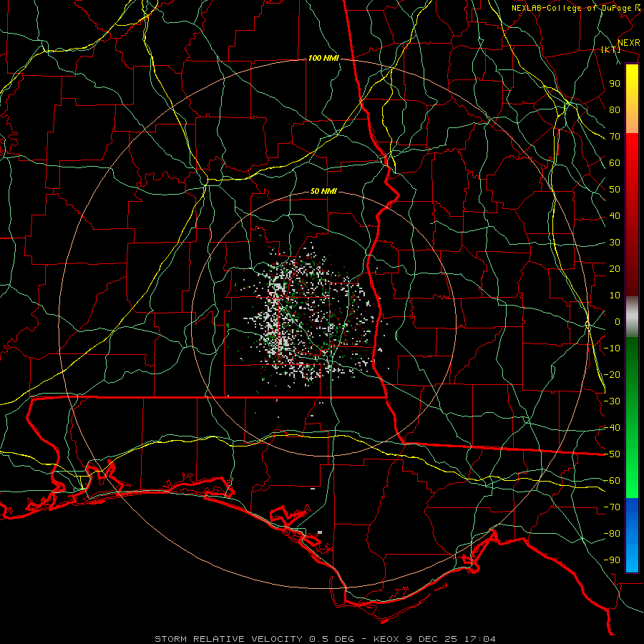The height and width of the screenshot is (644, 644).
Task: Click the "90" value on the velocity scale
Action: [x=615, y=84]
